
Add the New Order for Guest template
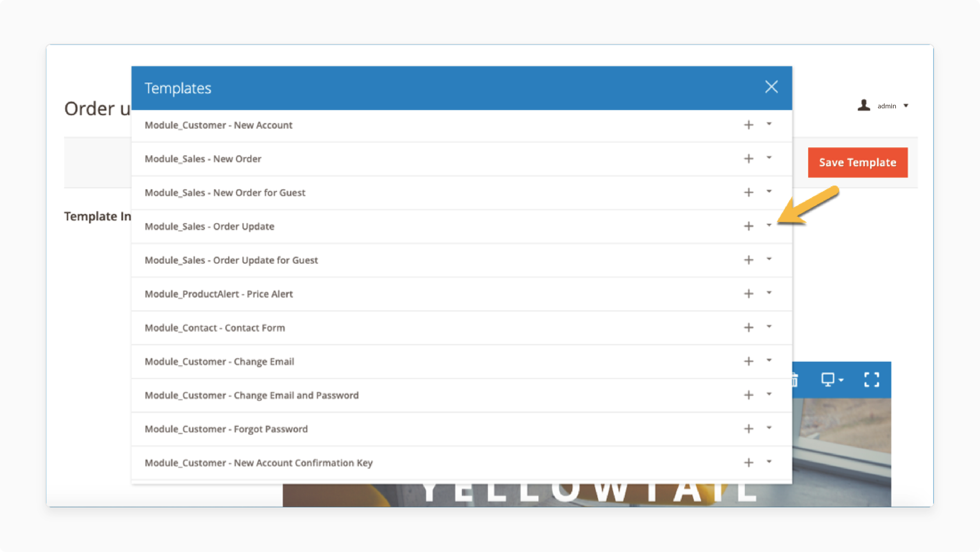pyautogui.click(x=748, y=192)
